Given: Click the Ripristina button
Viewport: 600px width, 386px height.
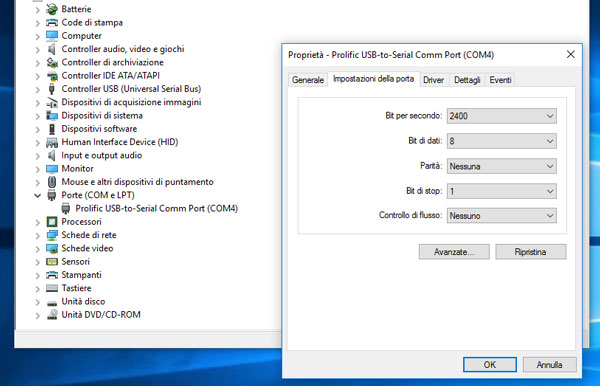Looking at the screenshot, I should [531, 252].
